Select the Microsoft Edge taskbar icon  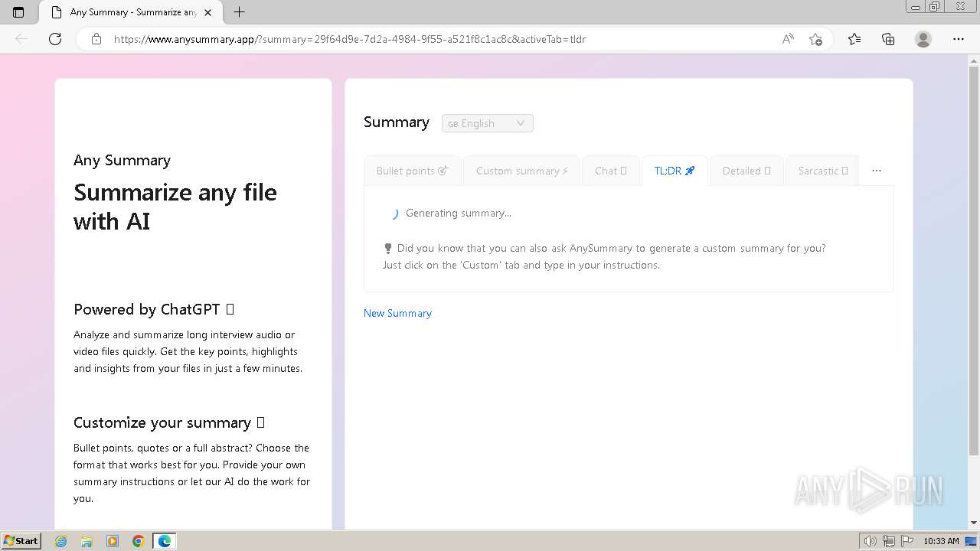click(x=165, y=541)
